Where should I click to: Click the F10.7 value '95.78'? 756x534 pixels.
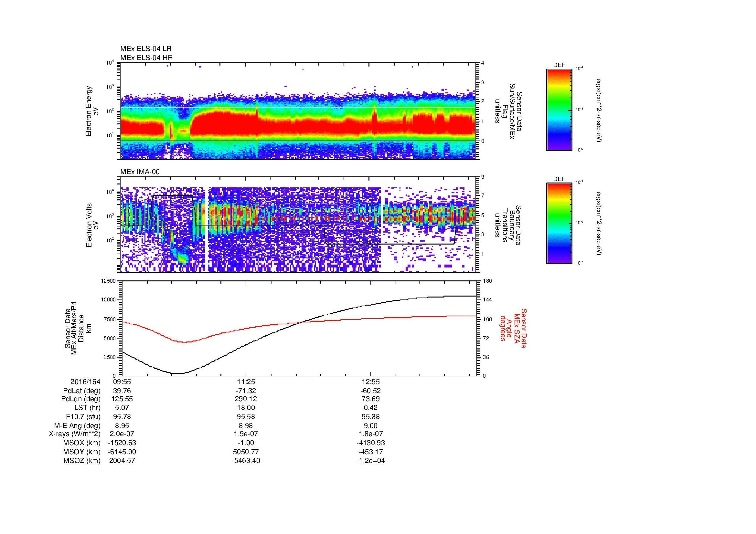coord(122,417)
